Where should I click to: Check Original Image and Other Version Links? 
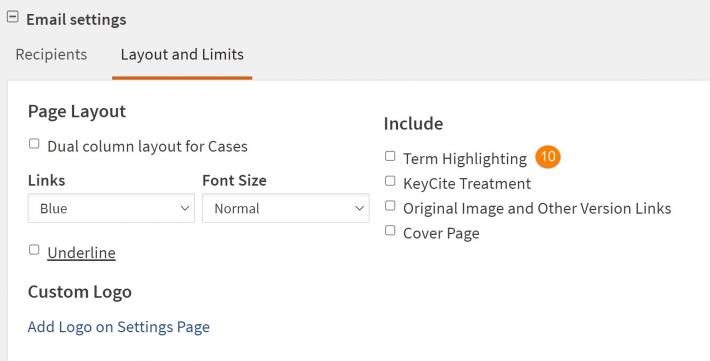pos(390,206)
